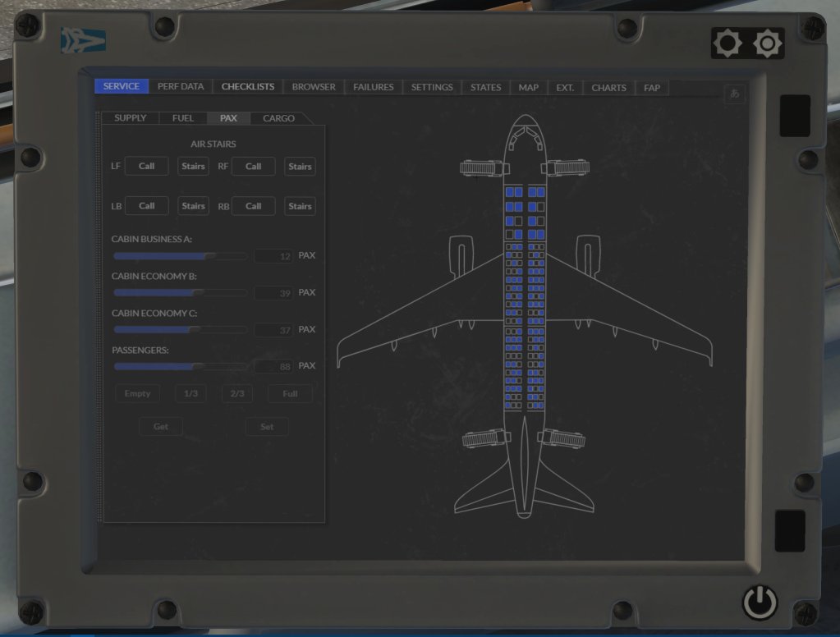Click the small language icon beside FAP tab
This screenshot has height=637, width=840.
[735, 94]
